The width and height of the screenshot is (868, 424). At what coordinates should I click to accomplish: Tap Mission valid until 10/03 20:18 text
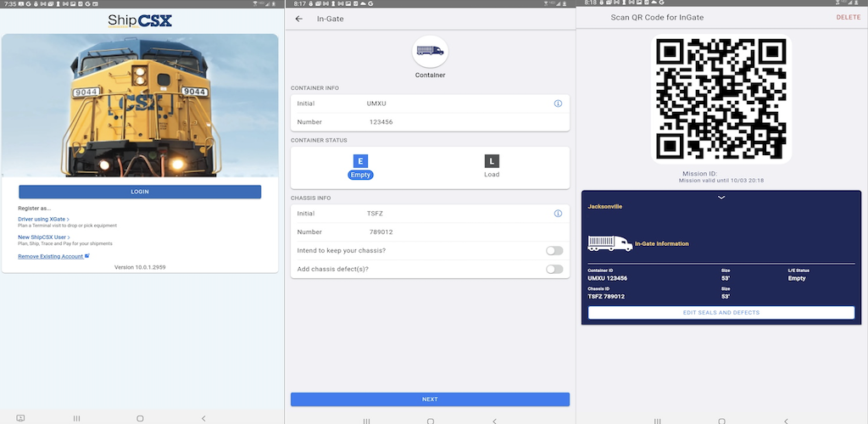click(x=721, y=181)
